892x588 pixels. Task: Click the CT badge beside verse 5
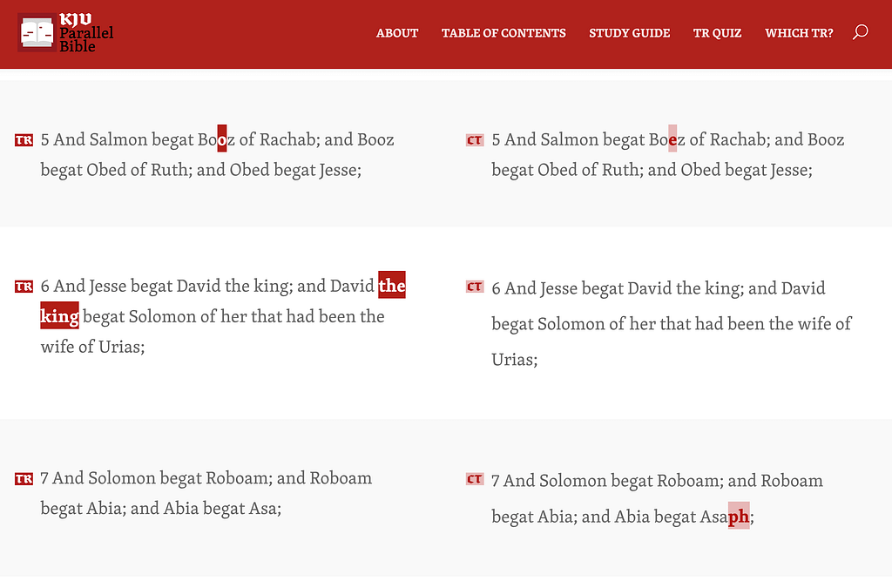(475, 140)
